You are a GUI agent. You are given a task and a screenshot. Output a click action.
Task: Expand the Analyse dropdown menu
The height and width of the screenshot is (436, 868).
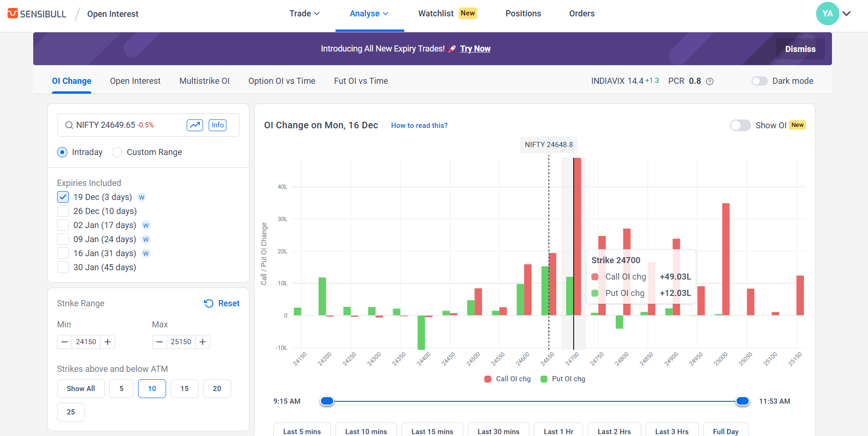pyautogui.click(x=369, y=14)
